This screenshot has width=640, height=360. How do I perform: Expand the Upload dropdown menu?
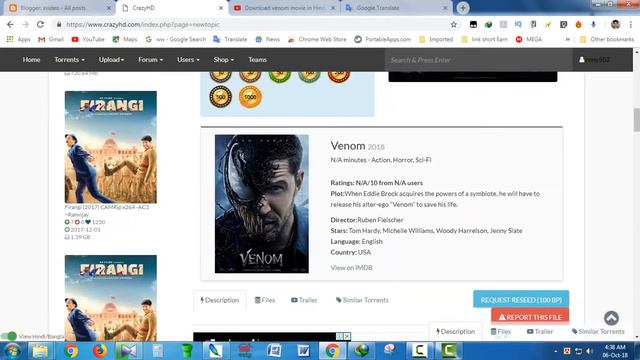111,60
